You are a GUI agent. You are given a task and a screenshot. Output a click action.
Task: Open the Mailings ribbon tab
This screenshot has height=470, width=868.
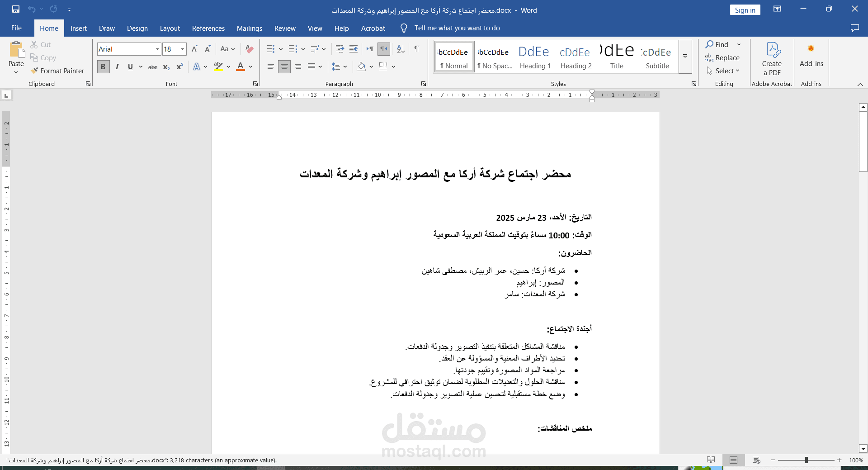click(249, 28)
